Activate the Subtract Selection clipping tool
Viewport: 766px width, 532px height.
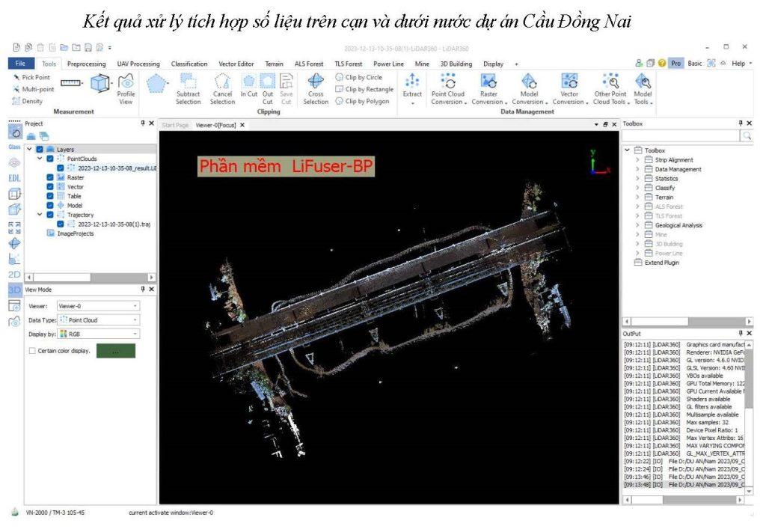click(188, 88)
